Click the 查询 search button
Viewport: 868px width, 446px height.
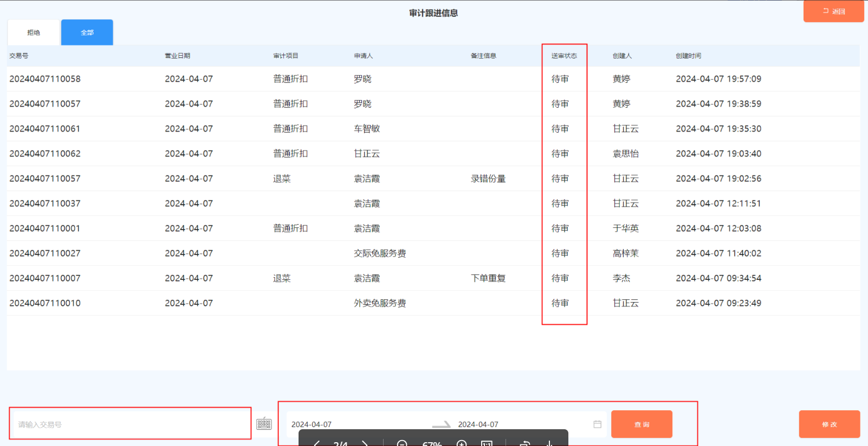tap(642, 424)
